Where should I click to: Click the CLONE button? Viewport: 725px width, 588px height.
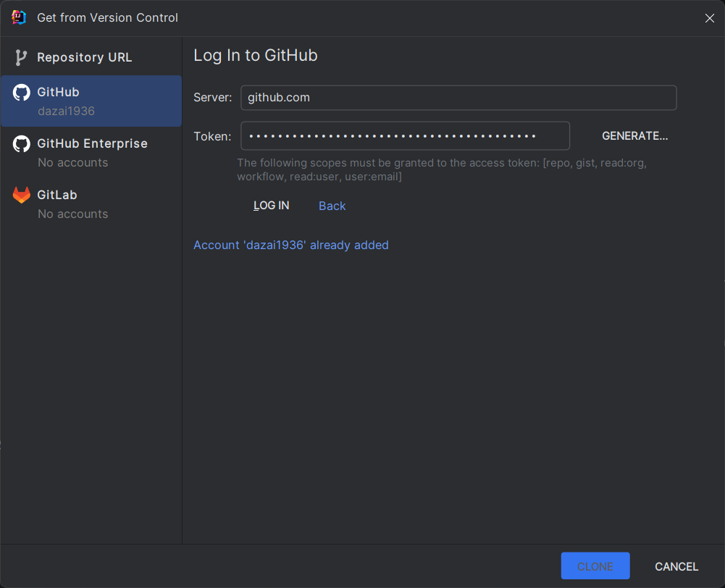(595, 566)
